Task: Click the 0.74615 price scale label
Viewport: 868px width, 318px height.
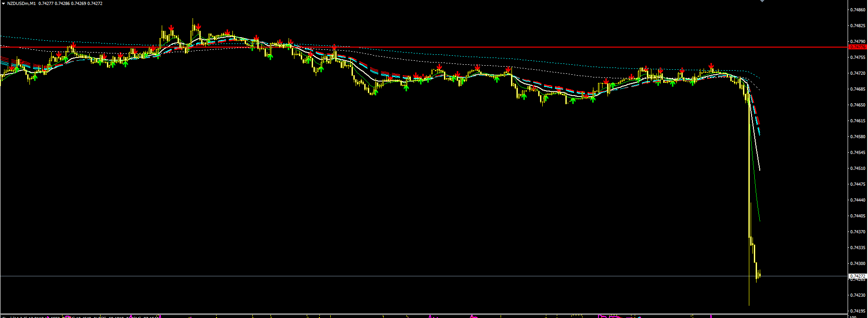Action: pyautogui.click(x=858, y=120)
